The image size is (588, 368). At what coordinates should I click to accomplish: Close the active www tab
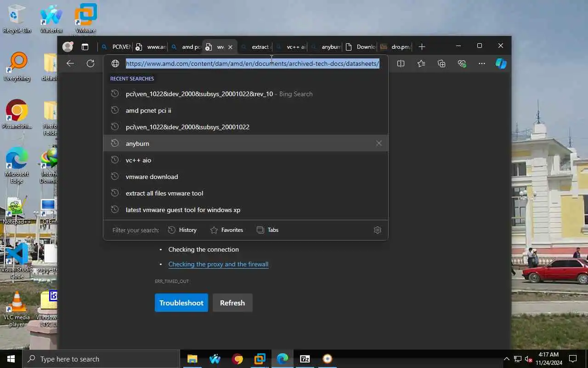click(230, 47)
